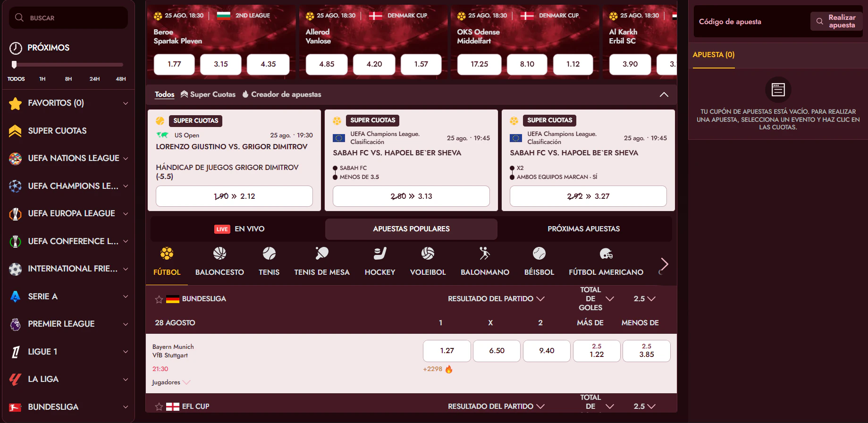Click the Próximos clock icon

click(x=16, y=48)
